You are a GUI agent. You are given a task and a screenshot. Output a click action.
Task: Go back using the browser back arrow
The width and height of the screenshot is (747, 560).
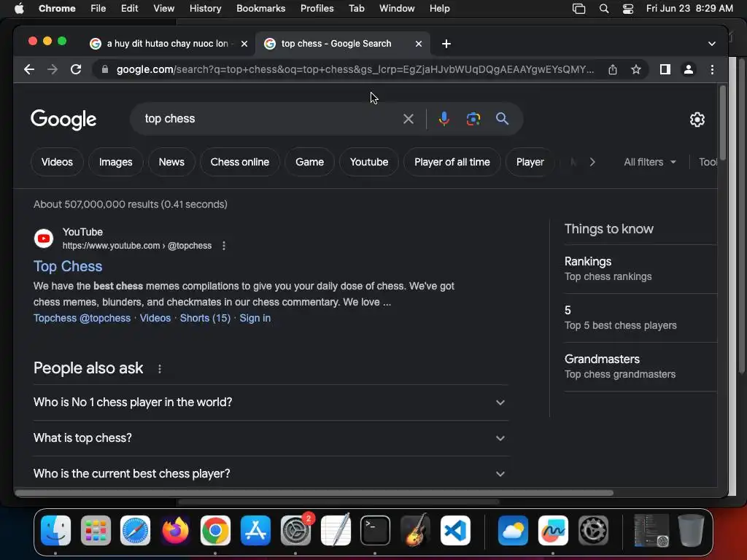(29, 69)
